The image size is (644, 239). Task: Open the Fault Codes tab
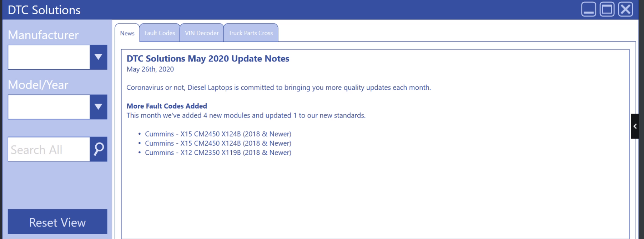coord(160,33)
